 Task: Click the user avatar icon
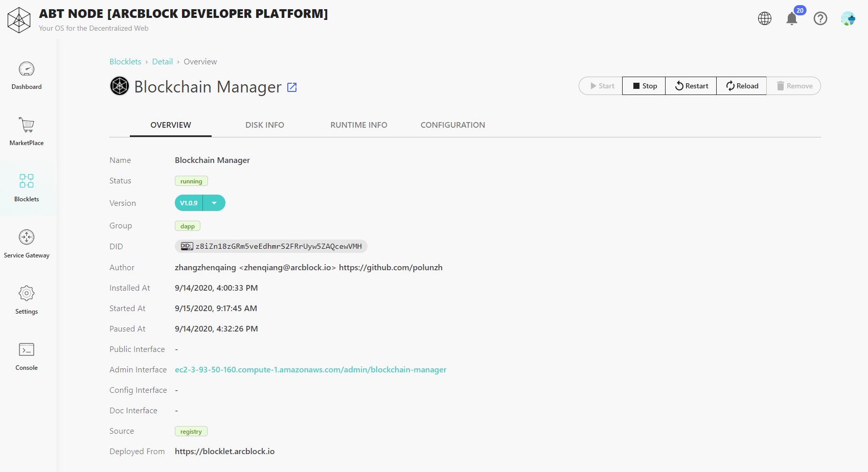point(848,19)
